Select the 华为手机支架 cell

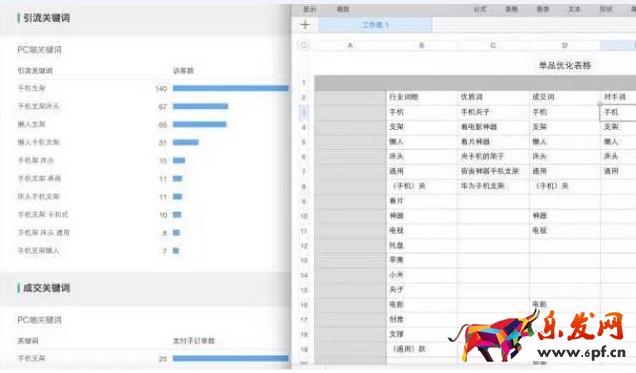493,186
